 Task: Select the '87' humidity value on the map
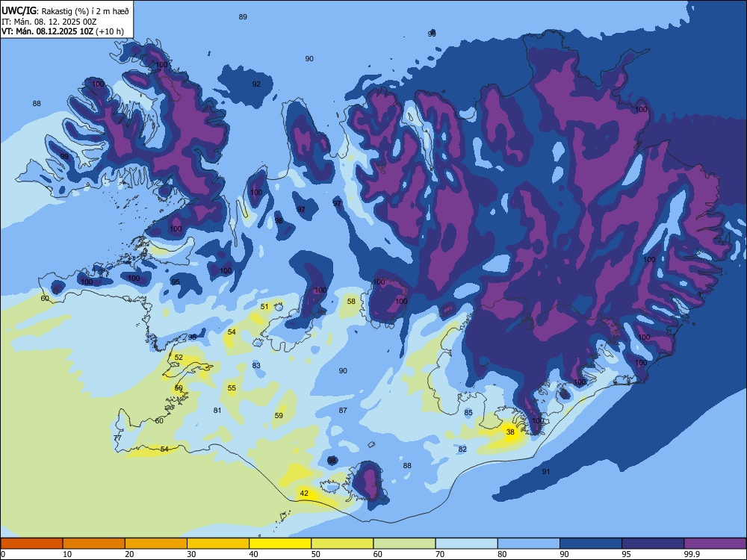tap(343, 410)
